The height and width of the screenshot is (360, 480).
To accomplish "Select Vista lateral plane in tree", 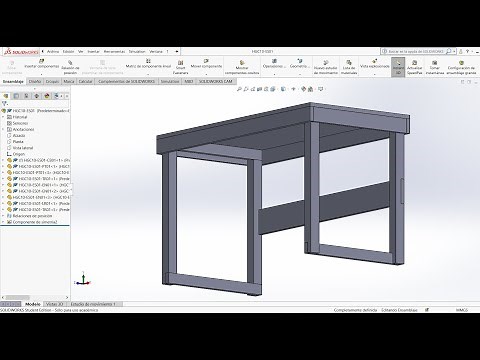I will click(x=23, y=148).
